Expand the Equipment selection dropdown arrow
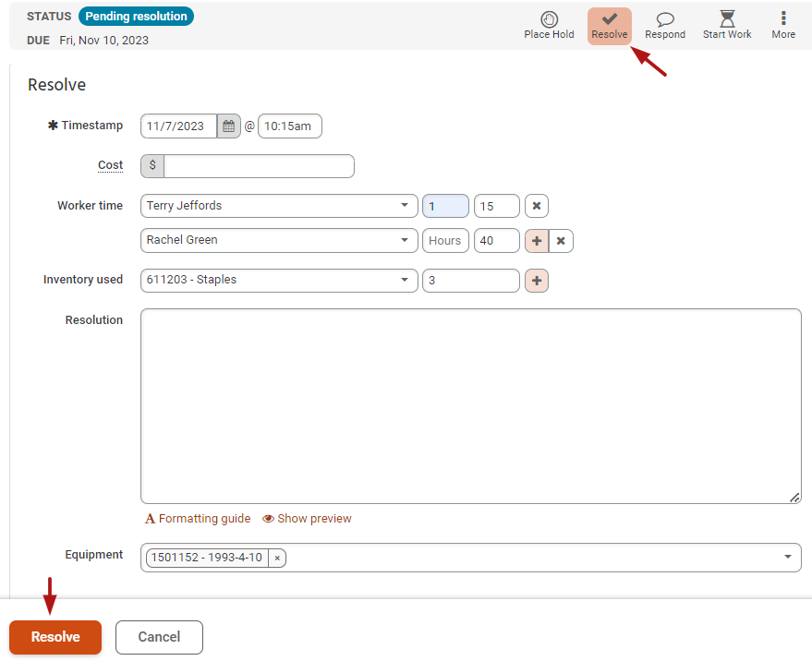 (x=787, y=558)
